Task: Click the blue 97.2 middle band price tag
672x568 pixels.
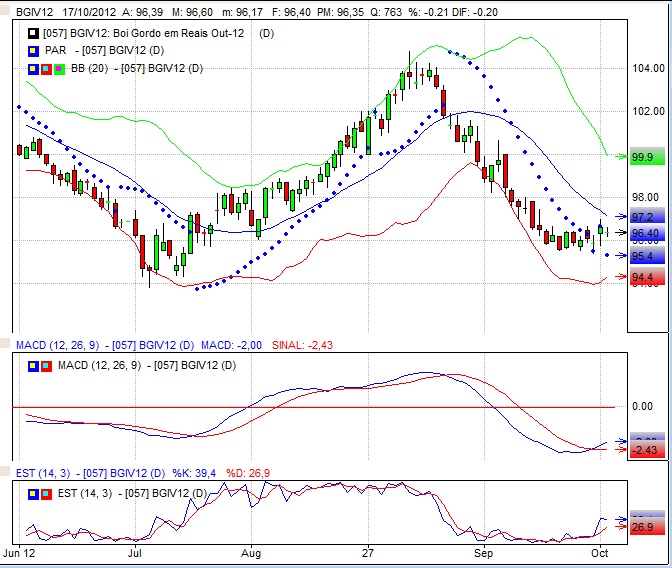Action: pos(642,217)
